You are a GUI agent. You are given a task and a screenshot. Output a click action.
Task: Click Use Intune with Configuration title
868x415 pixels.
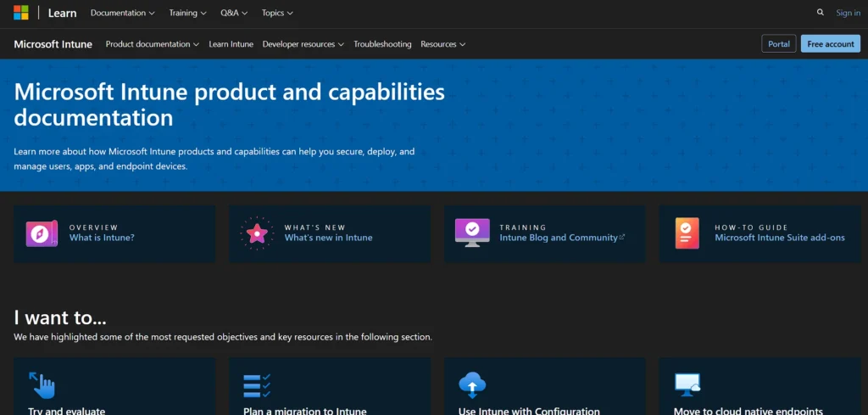tap(529, 411)
